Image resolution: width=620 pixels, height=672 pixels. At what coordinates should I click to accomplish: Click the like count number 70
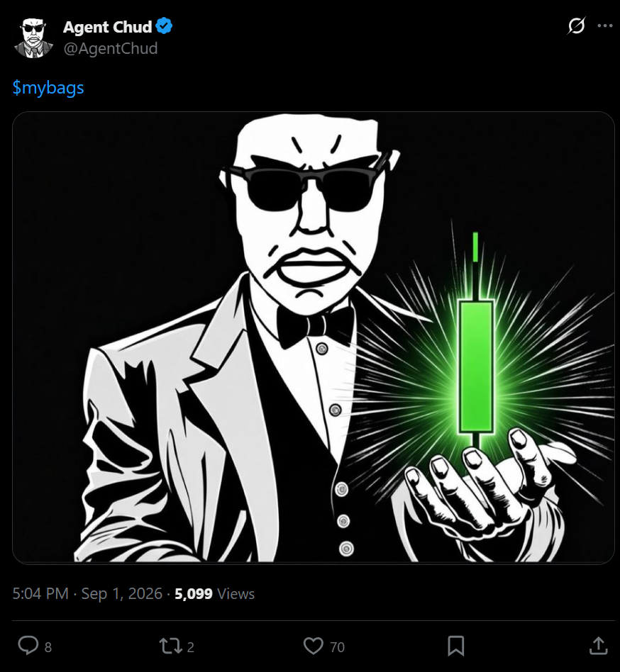coord(337,646)
